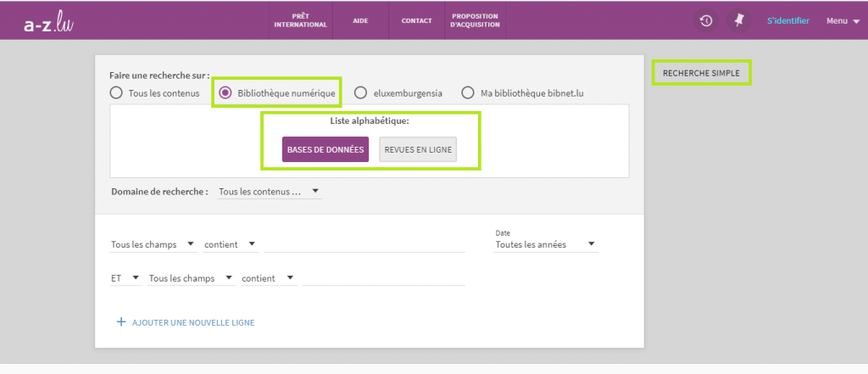Focus the second row search text field
868x374 pixels.
(384, 279)
